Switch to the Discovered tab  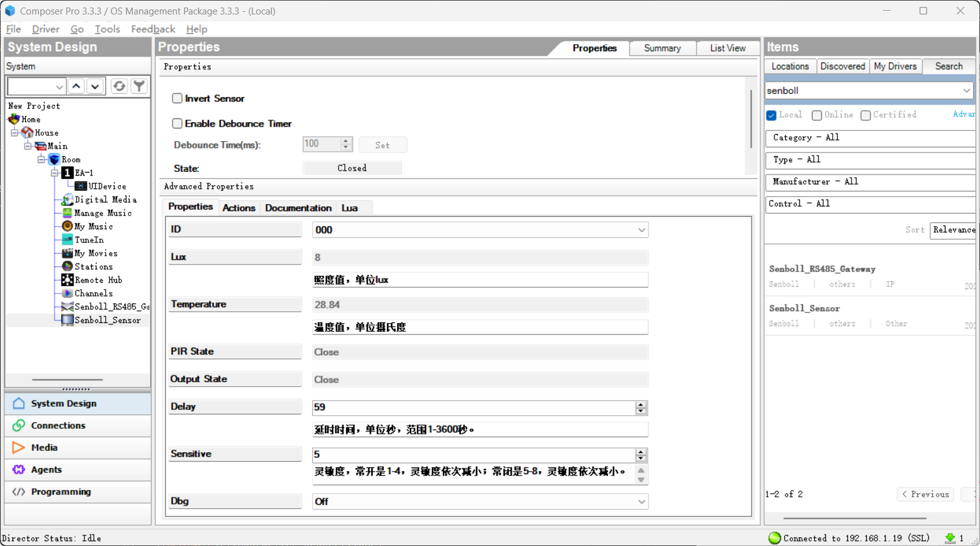842,66
